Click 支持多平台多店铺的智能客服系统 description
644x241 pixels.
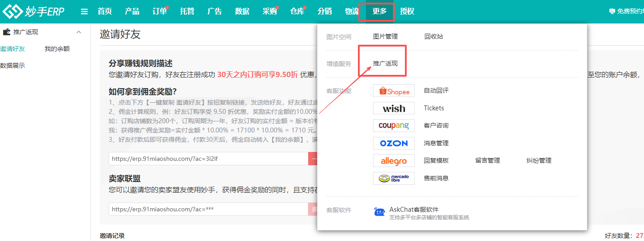click(429, 218)
